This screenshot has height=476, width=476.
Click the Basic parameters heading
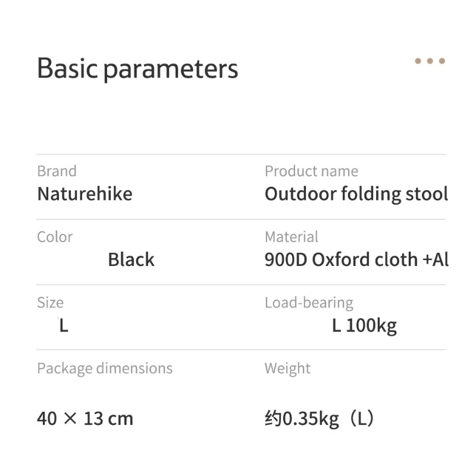point(137,69)
